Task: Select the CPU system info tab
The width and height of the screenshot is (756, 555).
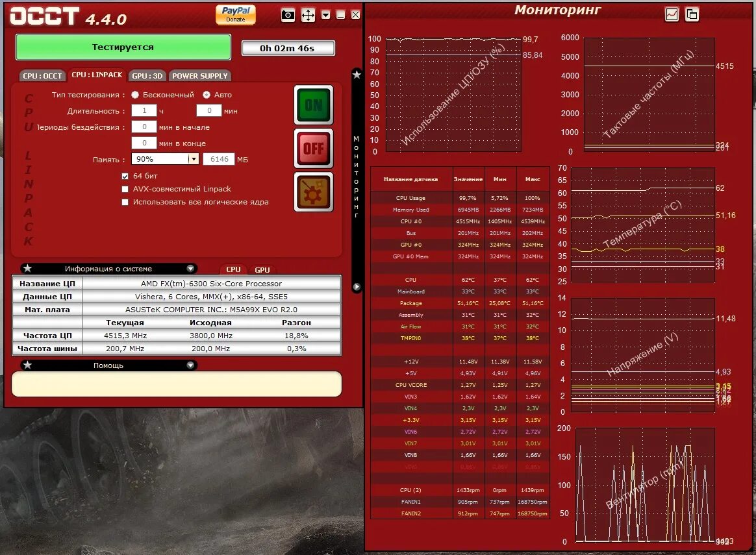Action: 233,270
